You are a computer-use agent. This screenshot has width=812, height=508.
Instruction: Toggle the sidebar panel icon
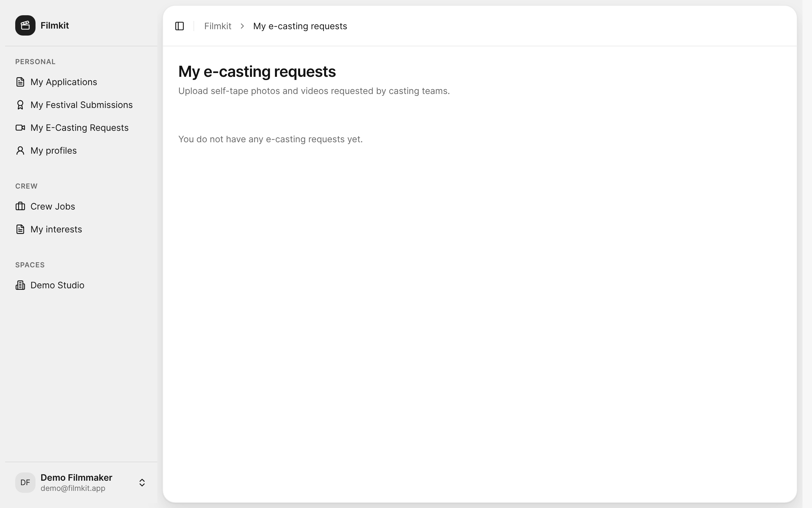[x=180, y=26]
